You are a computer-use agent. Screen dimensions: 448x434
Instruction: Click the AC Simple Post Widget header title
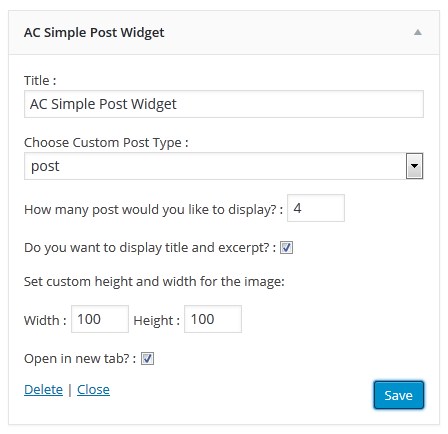coord(94,33)
